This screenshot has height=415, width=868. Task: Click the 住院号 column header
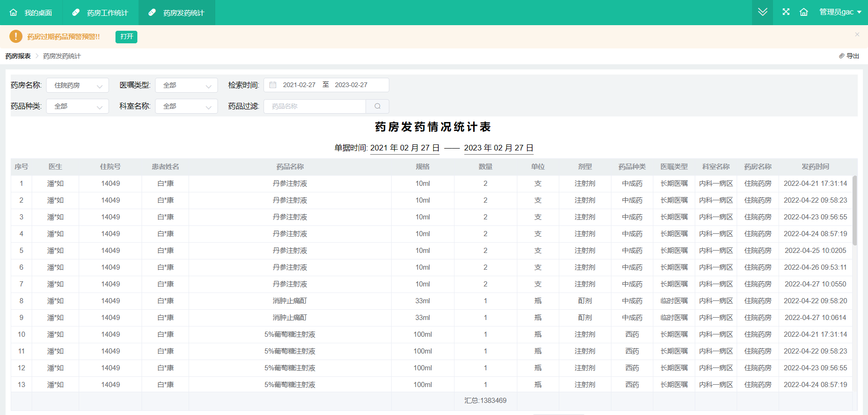[x=110, y=167]
